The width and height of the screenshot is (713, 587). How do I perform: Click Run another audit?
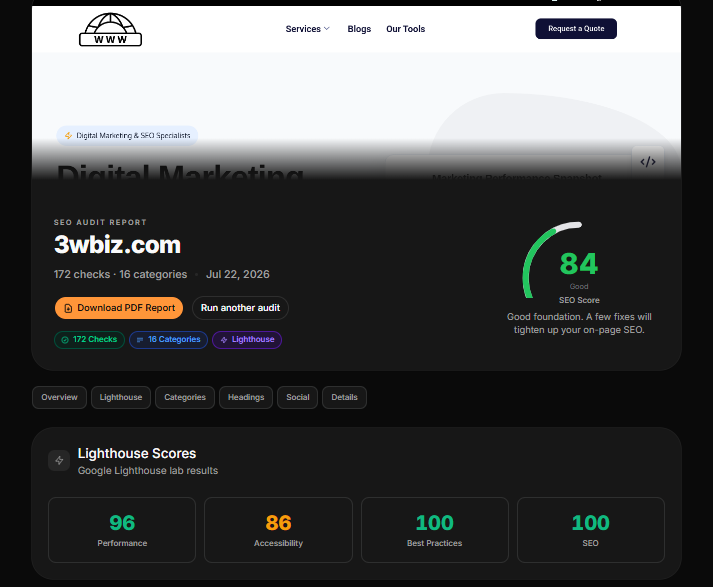point(240,308)
